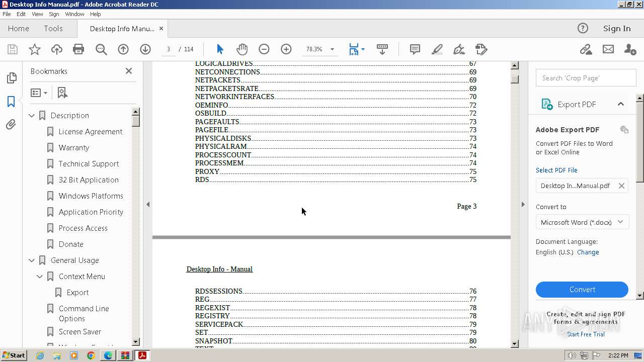The height and width of the screenshot is (362, 644).
Task: Switch to the Tools tab
Action: pyautogui.click(x=53, y=29)
